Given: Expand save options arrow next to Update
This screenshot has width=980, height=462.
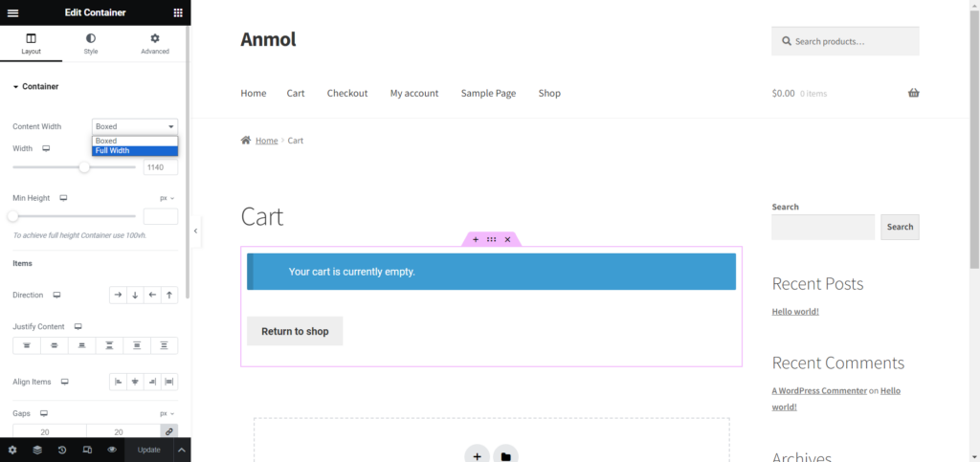Looking at the screenshot, I should click(x=182, y=450).
